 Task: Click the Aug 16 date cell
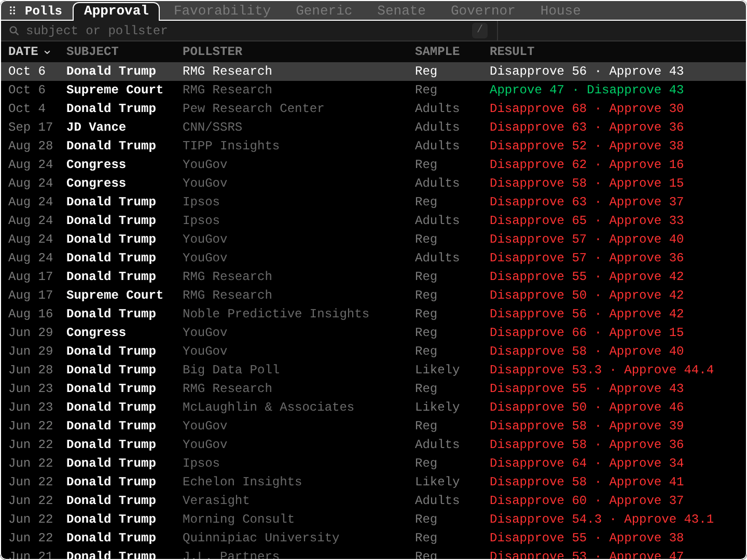pos(31,314)
